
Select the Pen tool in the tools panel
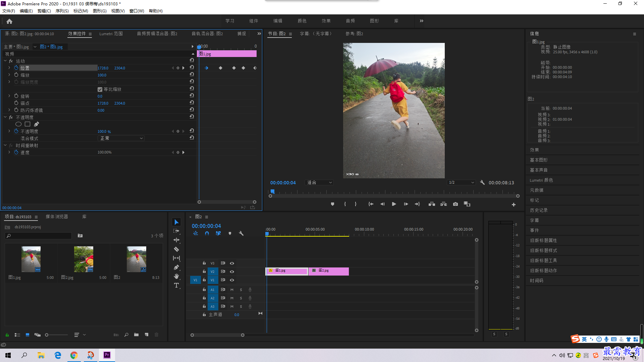tap(176, 267)
